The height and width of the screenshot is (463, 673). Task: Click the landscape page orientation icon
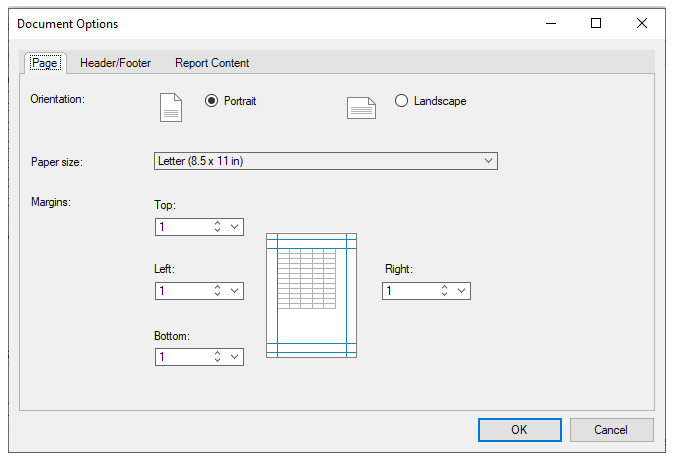pos(361,108)
